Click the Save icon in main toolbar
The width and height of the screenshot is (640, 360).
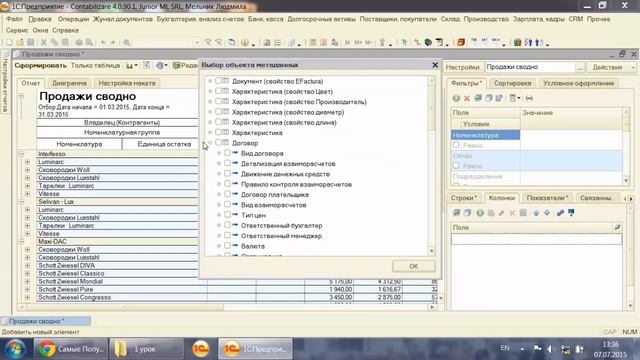(x=31, y=42)
